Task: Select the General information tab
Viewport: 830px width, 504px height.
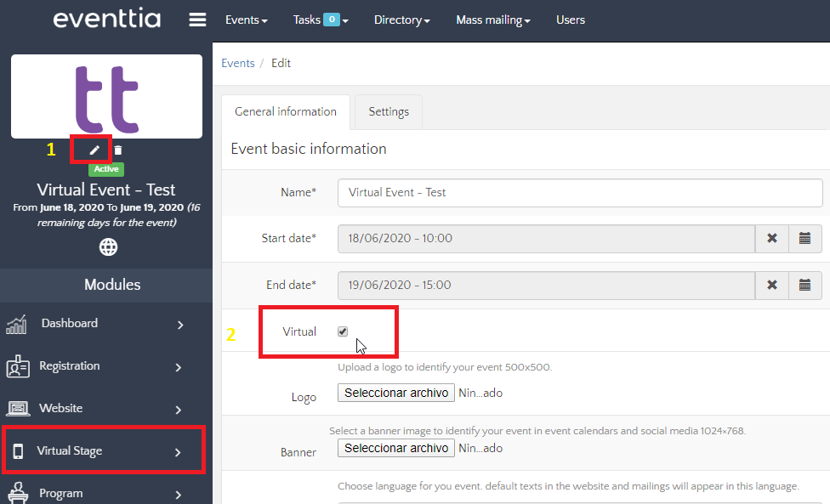Action: pyautogui.click(x=286, y=111)
